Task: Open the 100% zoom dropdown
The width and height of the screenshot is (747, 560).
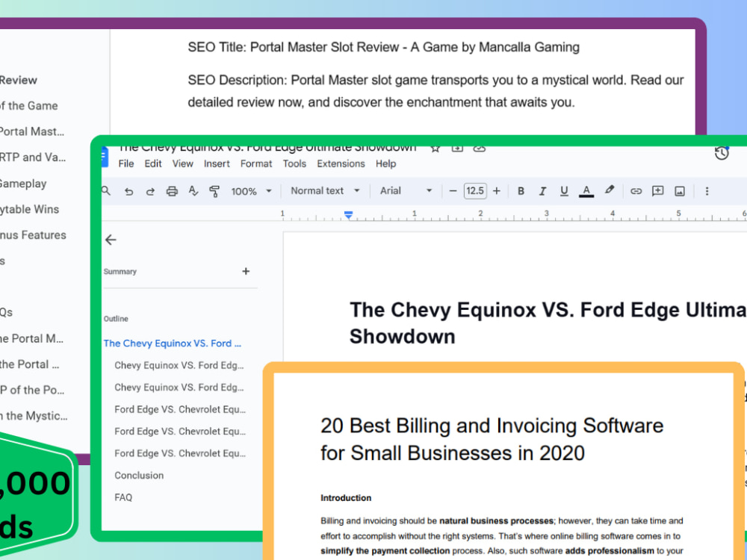Action: pos(251,191)
